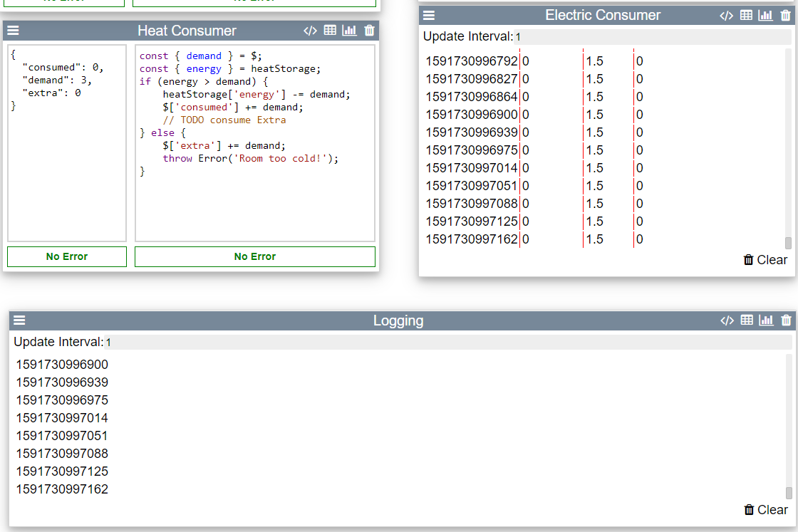Show Electric Consumer table view
This screenshot has height=532, width=798.
pos(746,16)
